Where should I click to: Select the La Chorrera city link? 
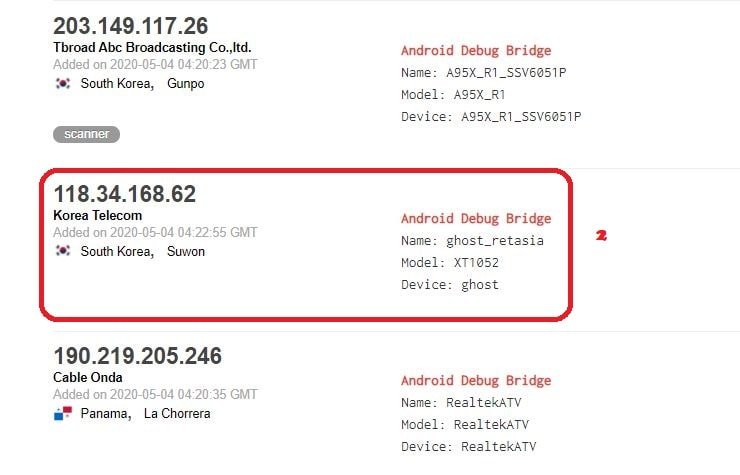coord(177,414)
